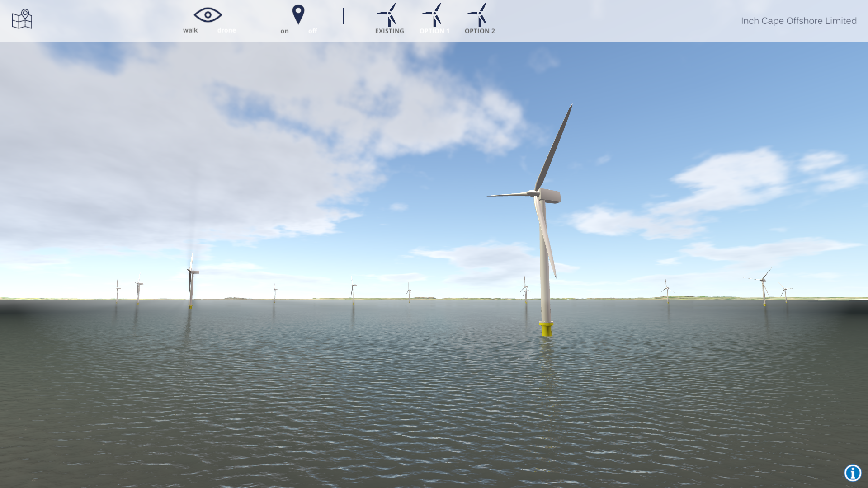Image resolution: width=868 pixels, height=488 pixels.
Task: Click the large foreground wind turbine nacelle
Action: point(550,196)
